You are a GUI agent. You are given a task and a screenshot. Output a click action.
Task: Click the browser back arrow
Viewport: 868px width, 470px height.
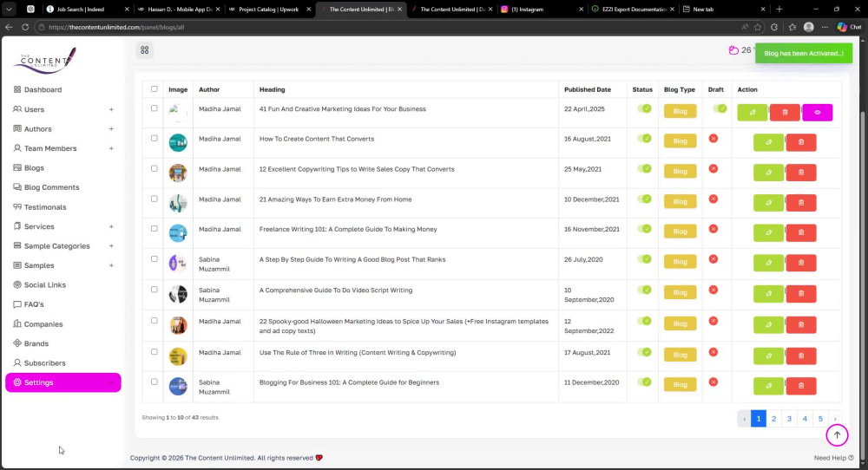click(x=9, y=27)
